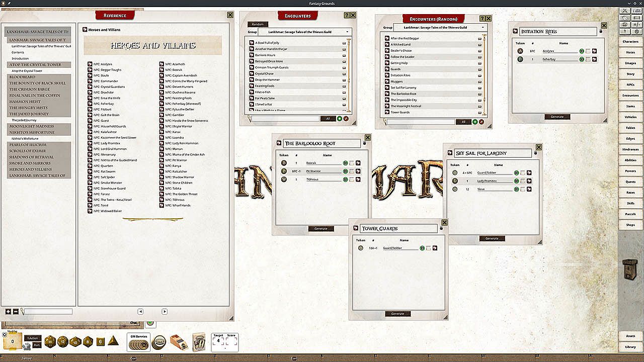Grab the d8 die
The image size is (644, 362).
coord(88,341)
